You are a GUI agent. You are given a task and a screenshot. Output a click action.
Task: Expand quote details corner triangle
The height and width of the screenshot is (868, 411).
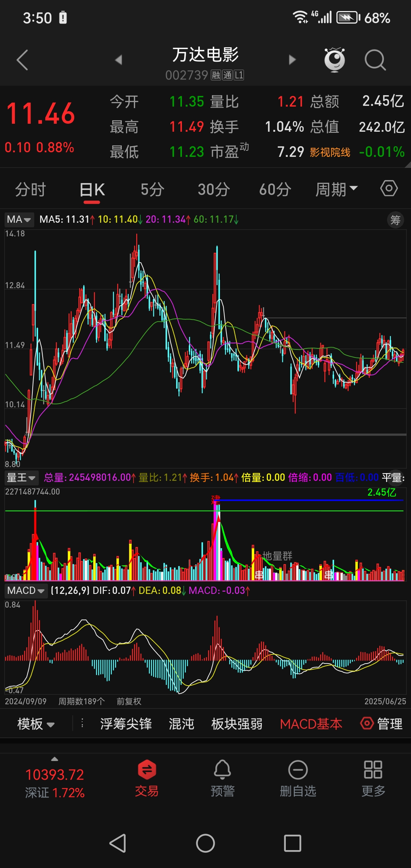pos(408,165)
